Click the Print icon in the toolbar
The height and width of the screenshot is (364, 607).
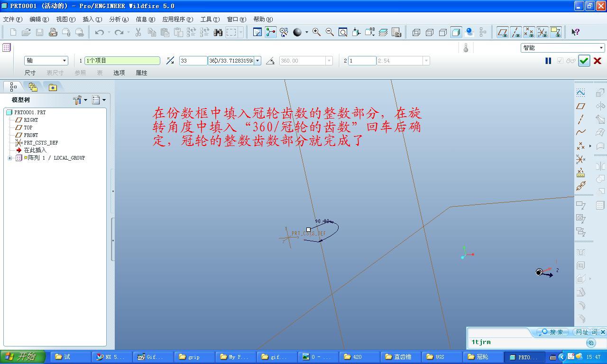click(53, 32)
